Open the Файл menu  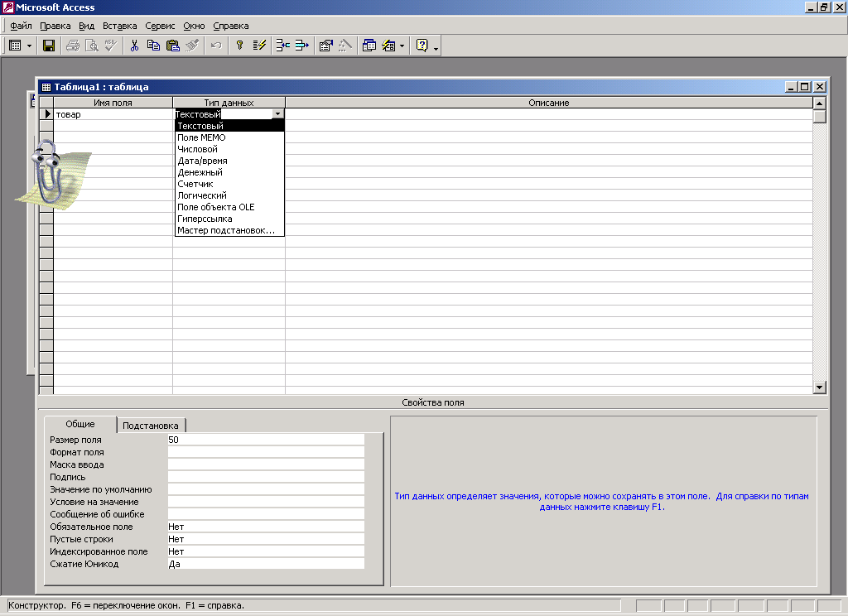[21, 26]
